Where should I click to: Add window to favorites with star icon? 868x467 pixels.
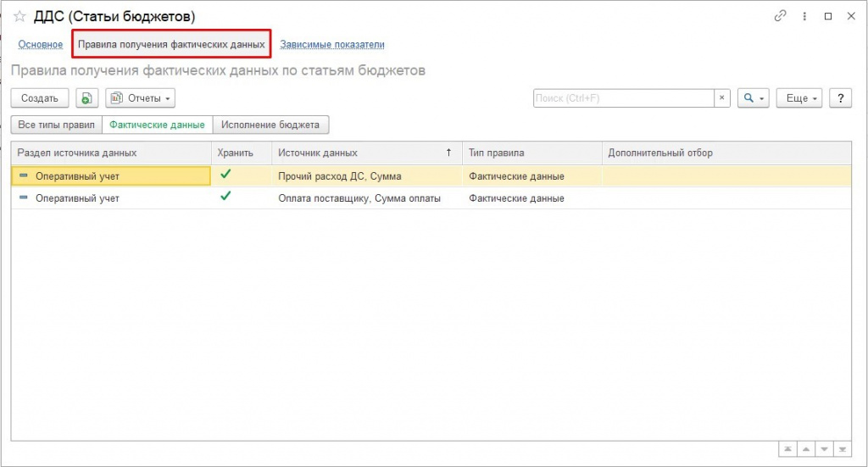pyautogui.click(x=19, y=16)
